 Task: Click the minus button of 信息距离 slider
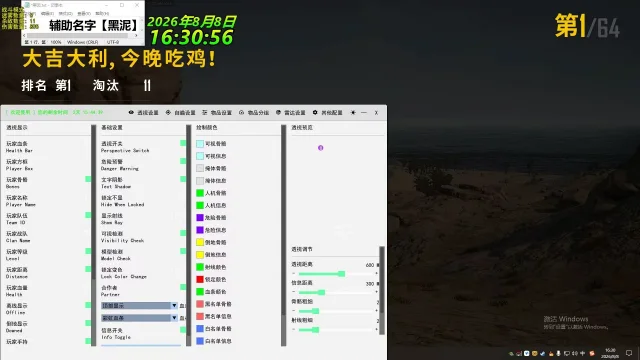point(293,292)
